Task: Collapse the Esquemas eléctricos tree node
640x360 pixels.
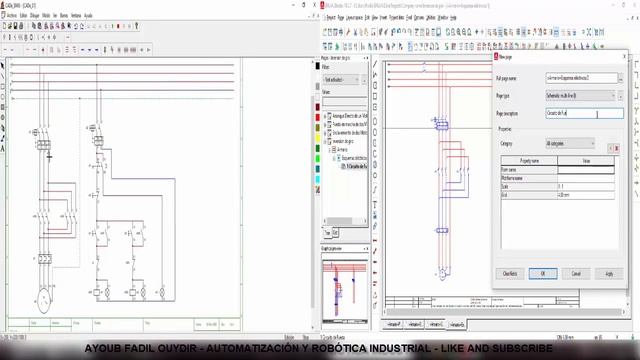Action: [x=334, y=158]
